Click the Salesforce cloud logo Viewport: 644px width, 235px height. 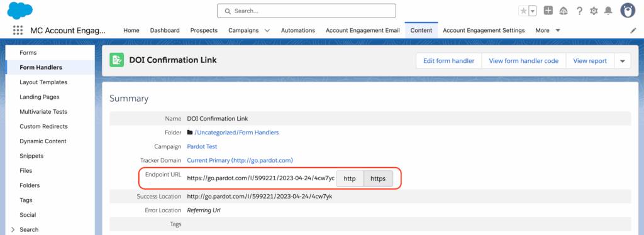19,10
